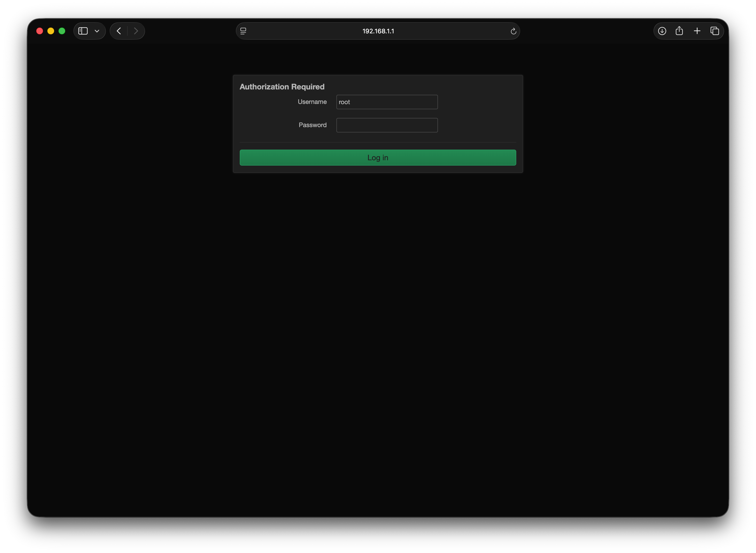Go back with the left arrow

pyautogui.click(x=119, y=31)
